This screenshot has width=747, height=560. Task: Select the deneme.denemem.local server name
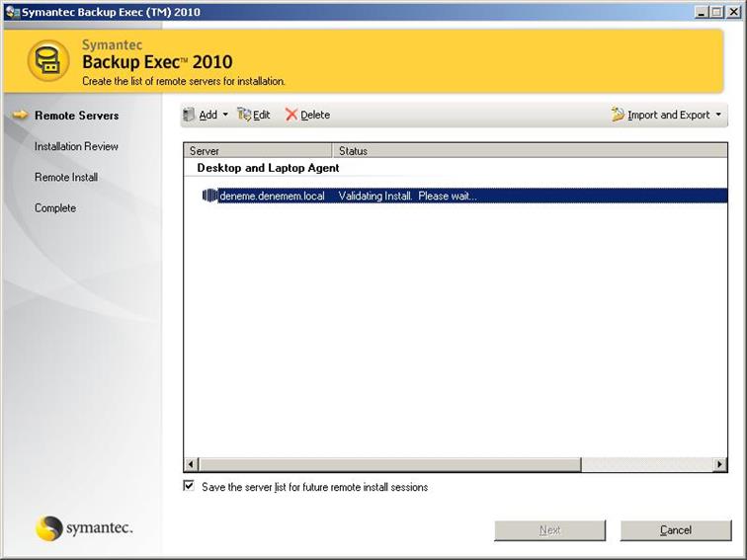(x=272, y=196)
